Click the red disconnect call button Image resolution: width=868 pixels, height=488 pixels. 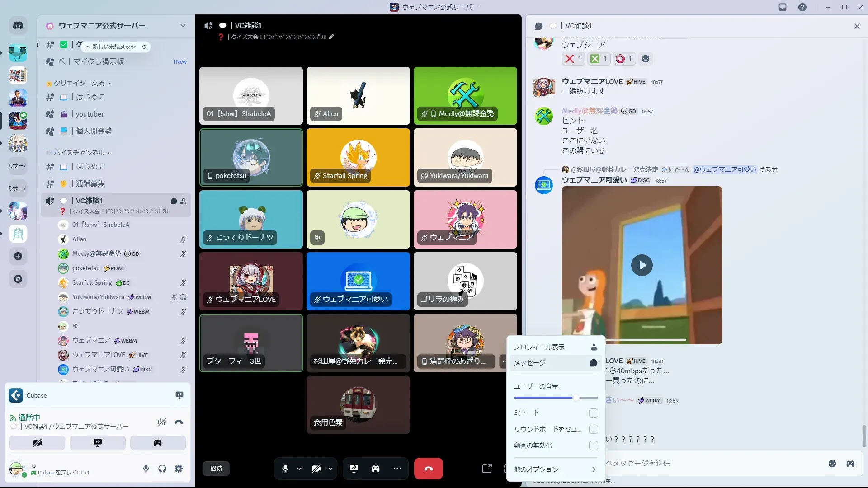click(x=428, y=469)
